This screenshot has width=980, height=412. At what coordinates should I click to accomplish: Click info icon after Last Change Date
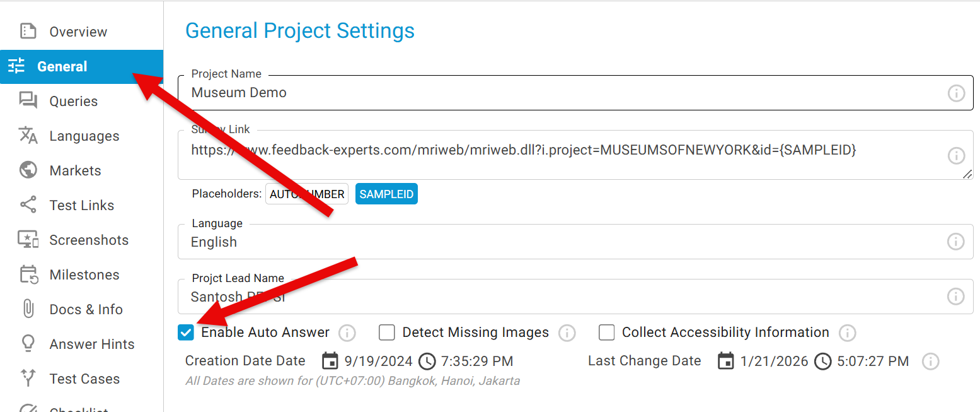click(x=930, y=361)
